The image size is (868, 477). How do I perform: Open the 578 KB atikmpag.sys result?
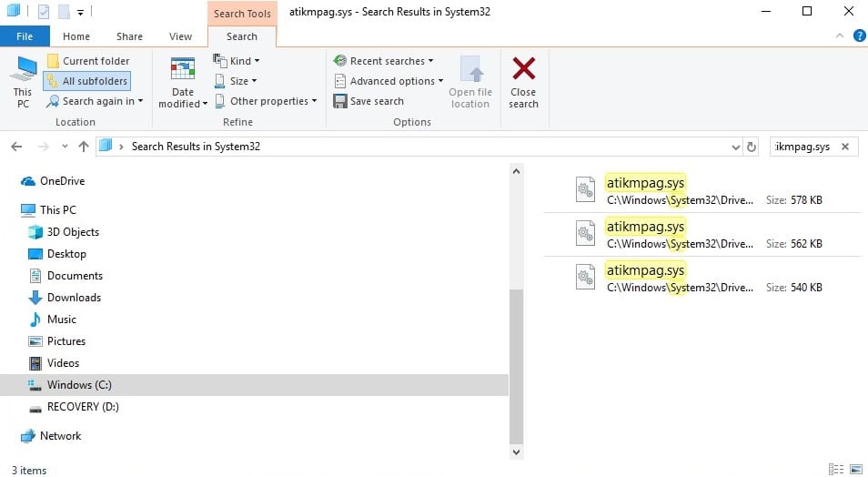(645, 182)
